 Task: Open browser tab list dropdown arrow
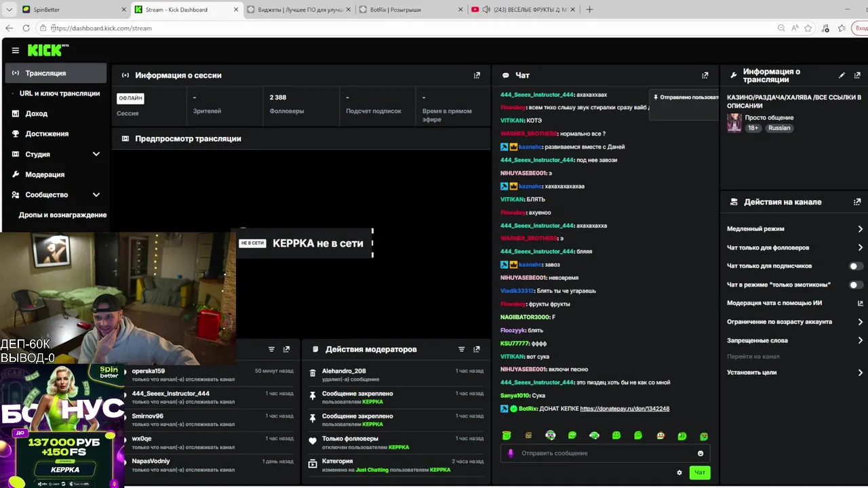coord(9,9)
